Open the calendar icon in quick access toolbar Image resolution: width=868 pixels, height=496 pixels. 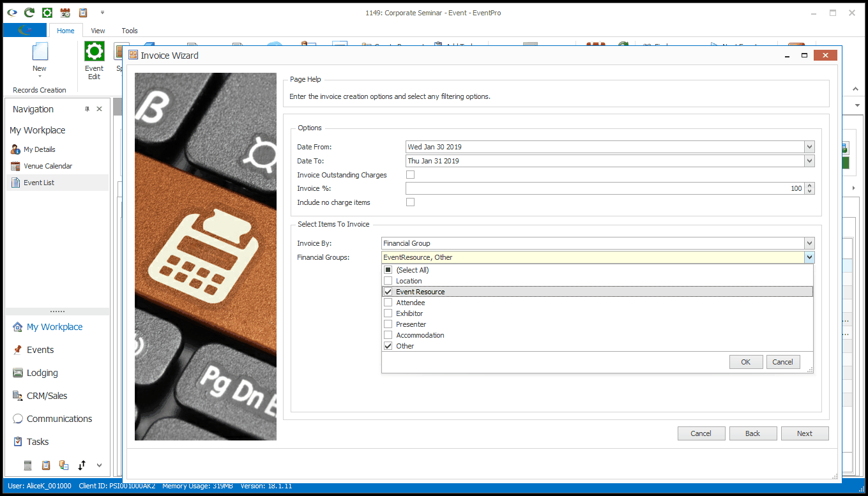click(65, 12)
